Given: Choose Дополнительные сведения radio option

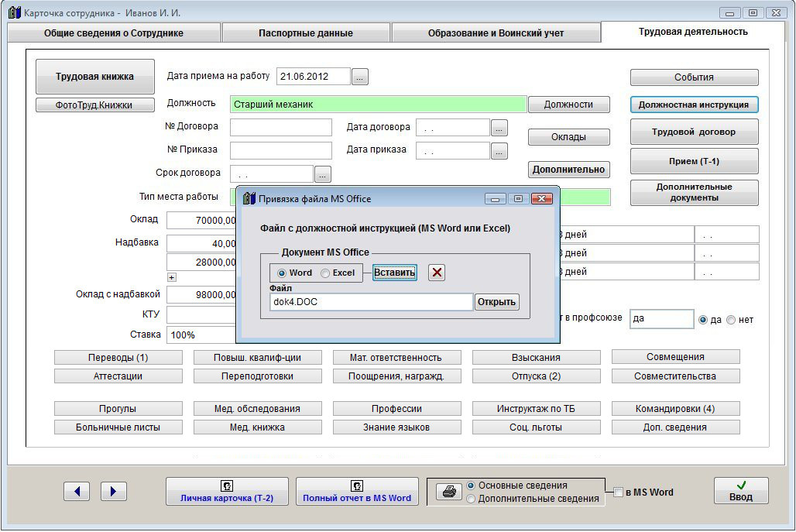Looking at the screenshot, I should click(471, 499).
